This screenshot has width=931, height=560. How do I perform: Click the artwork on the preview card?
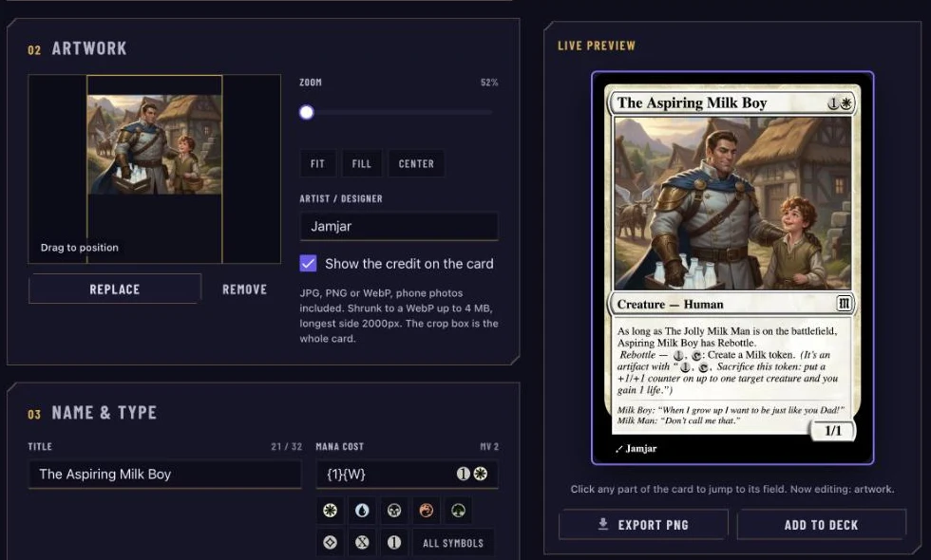732,203
